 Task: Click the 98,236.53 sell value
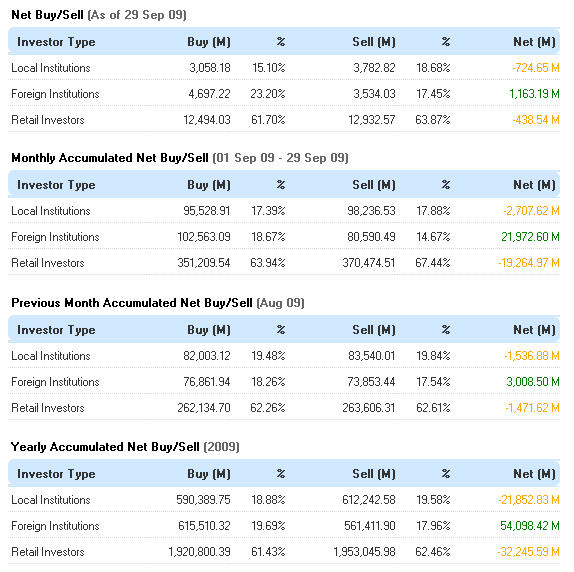pyautogui.click(x=371, y=211)
